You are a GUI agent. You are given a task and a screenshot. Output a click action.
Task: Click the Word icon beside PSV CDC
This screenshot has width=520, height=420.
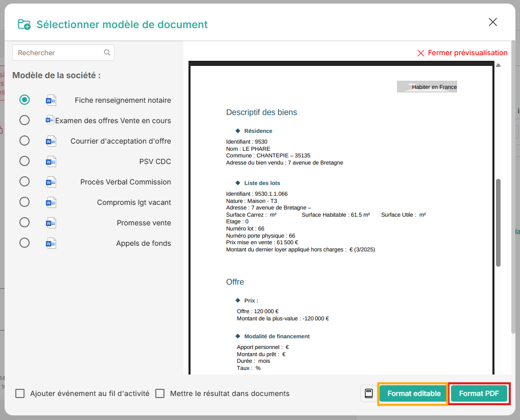point(51,161)
